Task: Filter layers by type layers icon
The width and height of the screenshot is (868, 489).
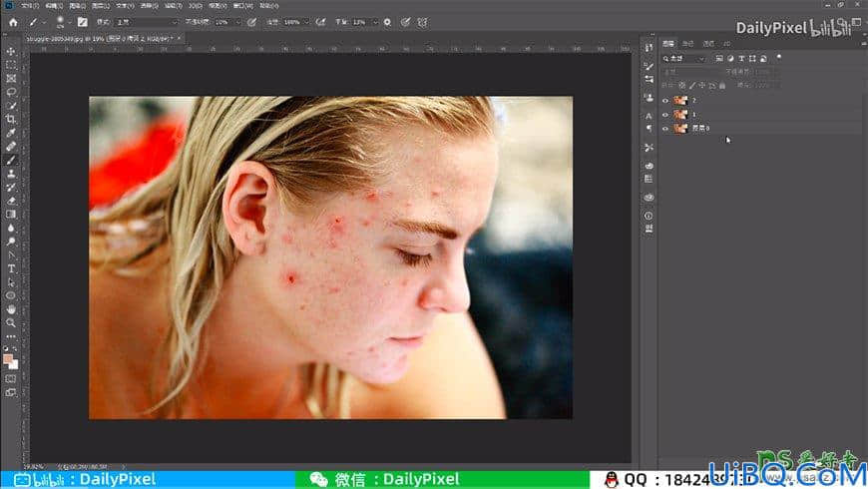Action: click(741, 58)
